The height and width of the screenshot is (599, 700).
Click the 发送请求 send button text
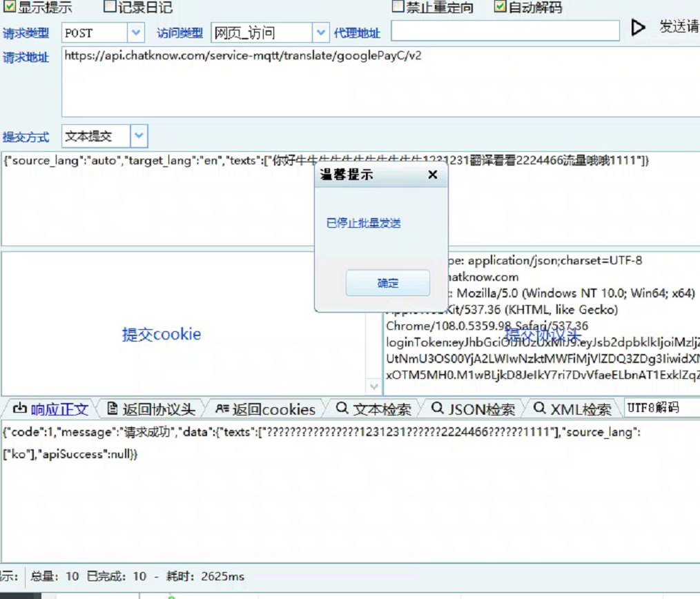[x=679, y=27]
